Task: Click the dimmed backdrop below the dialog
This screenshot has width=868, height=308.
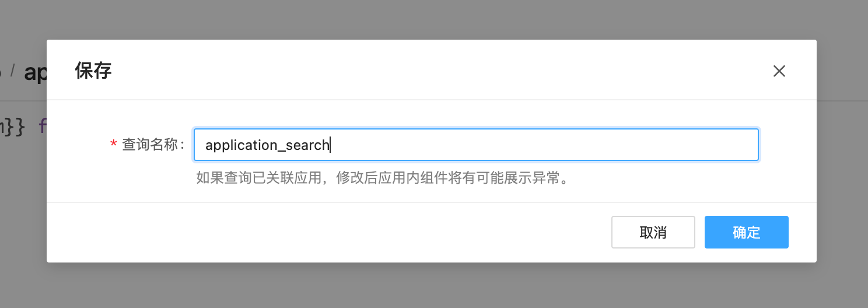Action: coord(434,286)
